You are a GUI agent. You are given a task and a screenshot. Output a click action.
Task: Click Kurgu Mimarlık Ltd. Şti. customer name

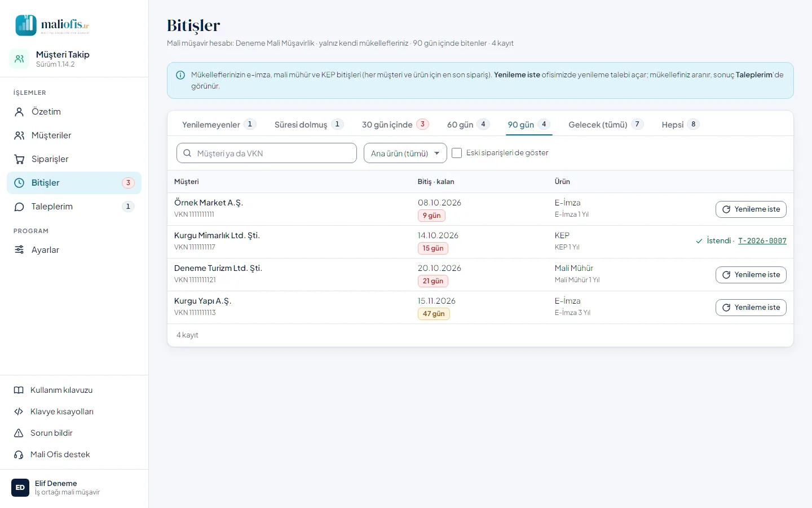(217, 235)
